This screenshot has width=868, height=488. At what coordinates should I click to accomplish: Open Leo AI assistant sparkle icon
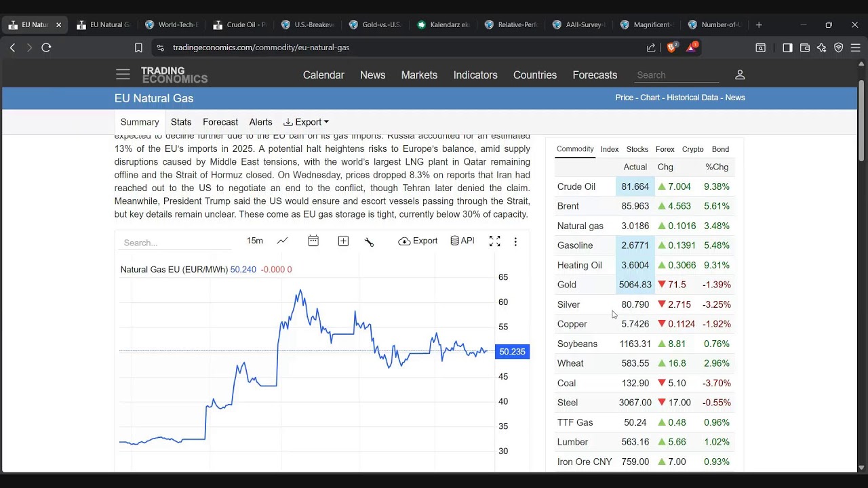[x=822, y=47]
